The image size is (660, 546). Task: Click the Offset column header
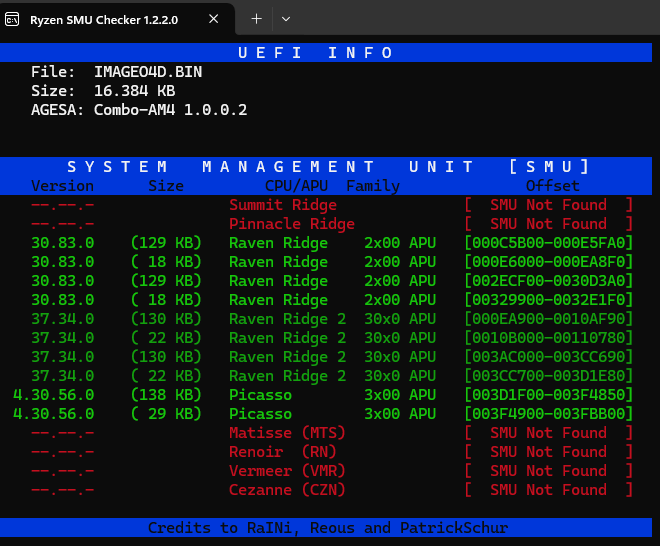(553, 186)
